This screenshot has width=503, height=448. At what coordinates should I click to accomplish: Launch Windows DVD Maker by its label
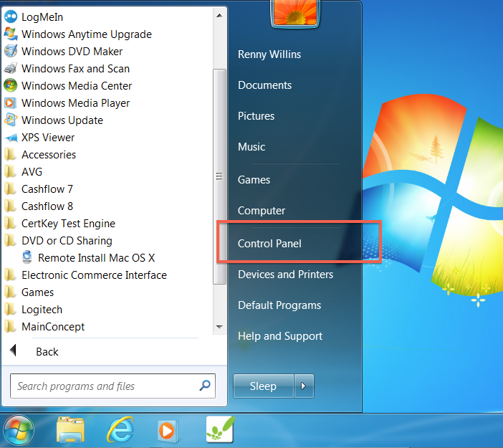(x=72, y=52)
